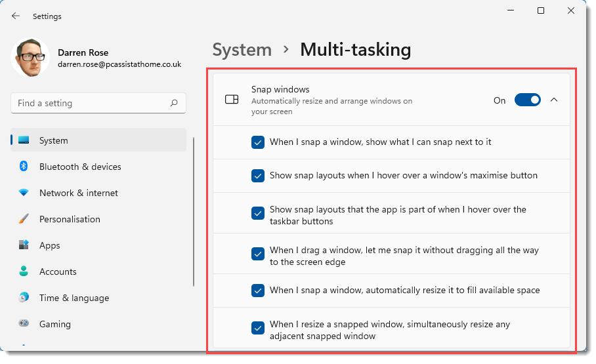The width and height of the screenshot is (596, 364).
Task: Click the Personalisation paintbrush icon
Action: pos(24,219)
